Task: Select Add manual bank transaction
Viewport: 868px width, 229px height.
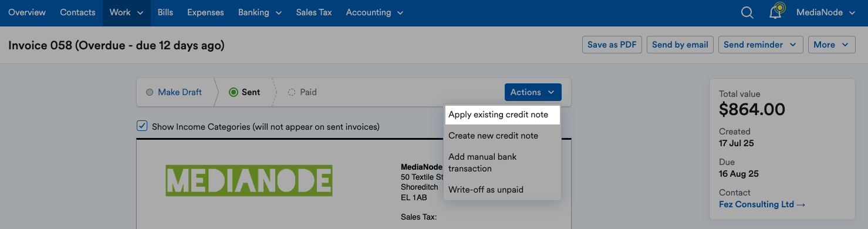Action: coord(502,163)
